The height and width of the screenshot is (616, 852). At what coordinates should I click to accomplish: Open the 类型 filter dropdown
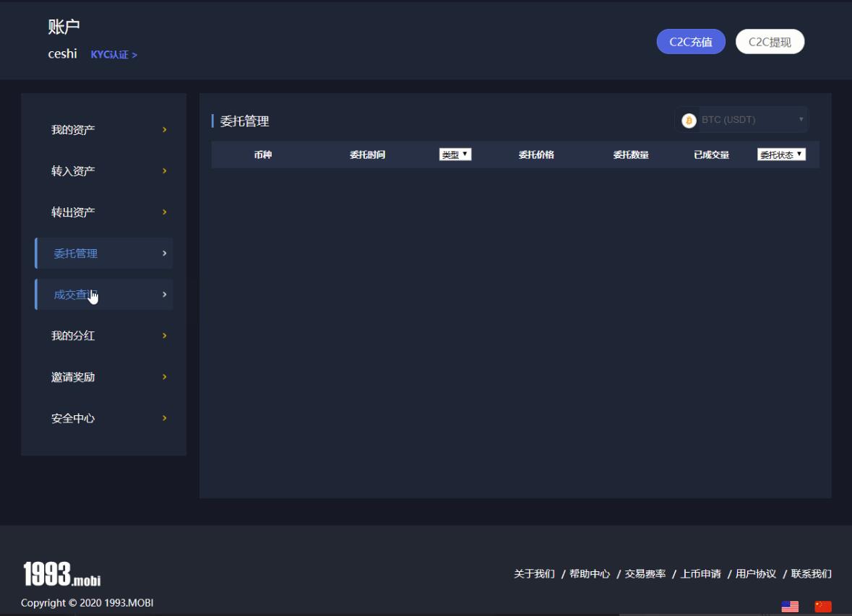pyautogui.click(x=455, y=155)
